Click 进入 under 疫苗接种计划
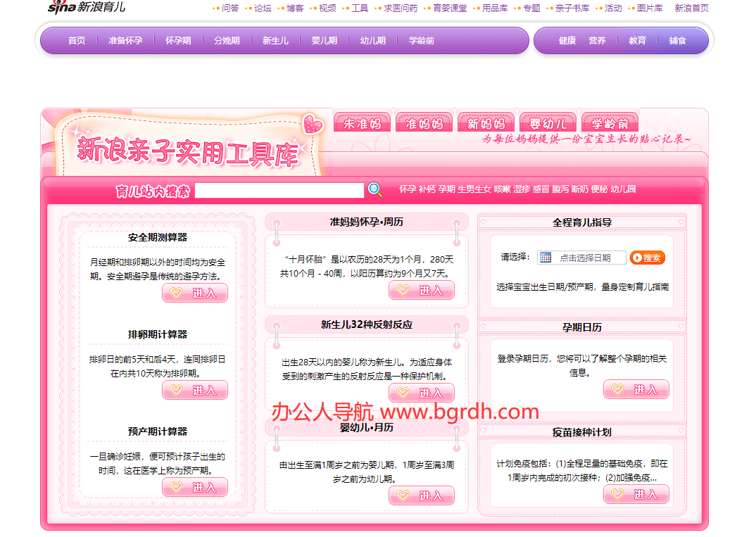 pyautogui.click(x=636, y=494)
